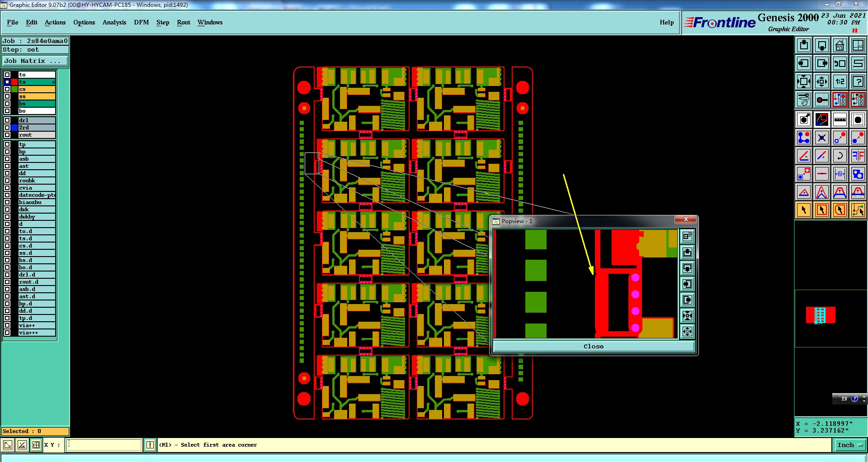This screenshot has height=462, width=868.
Task: Click the Popview zoom-in side button
Action: click(x=687, y=315)
